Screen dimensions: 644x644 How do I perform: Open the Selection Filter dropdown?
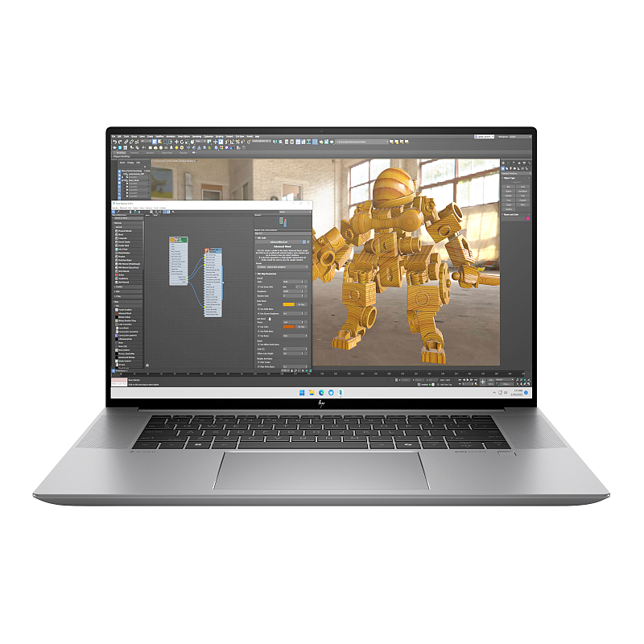tap(147, 141)
